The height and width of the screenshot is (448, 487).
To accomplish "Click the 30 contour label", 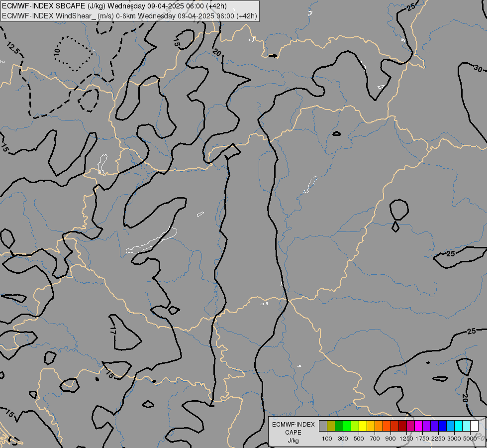I will [479, 68].
